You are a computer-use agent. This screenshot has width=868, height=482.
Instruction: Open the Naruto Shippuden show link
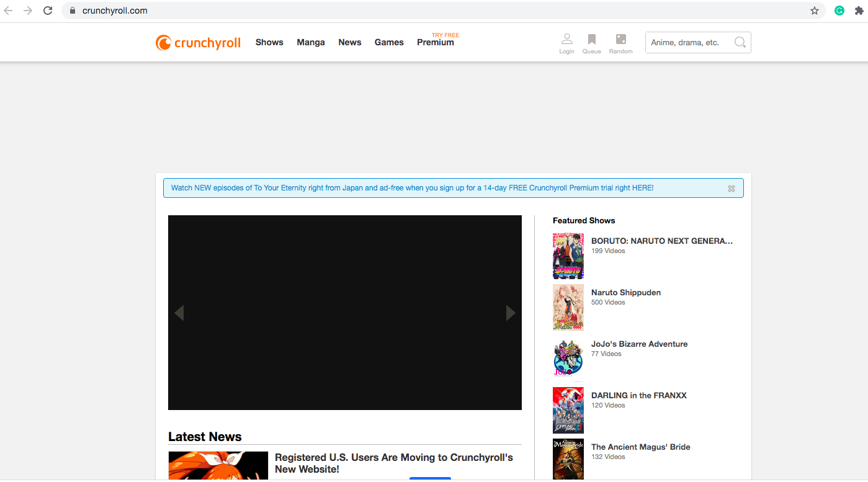point(626,292)
